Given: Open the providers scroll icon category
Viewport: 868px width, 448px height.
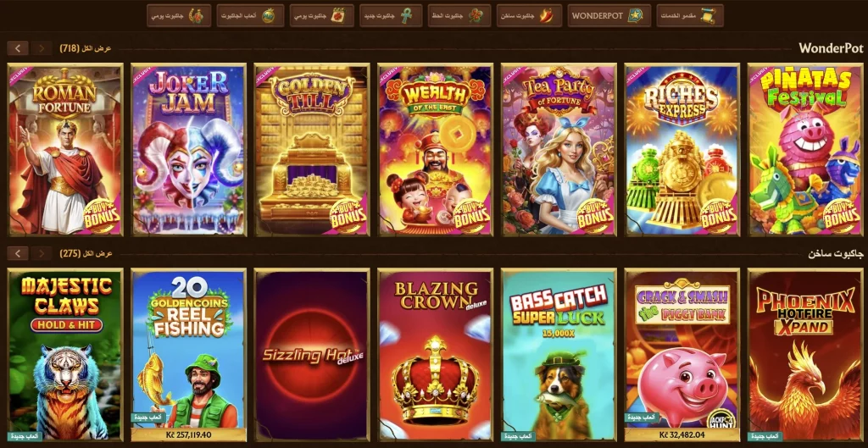Looking at the screenshot, I should (690, 15).
